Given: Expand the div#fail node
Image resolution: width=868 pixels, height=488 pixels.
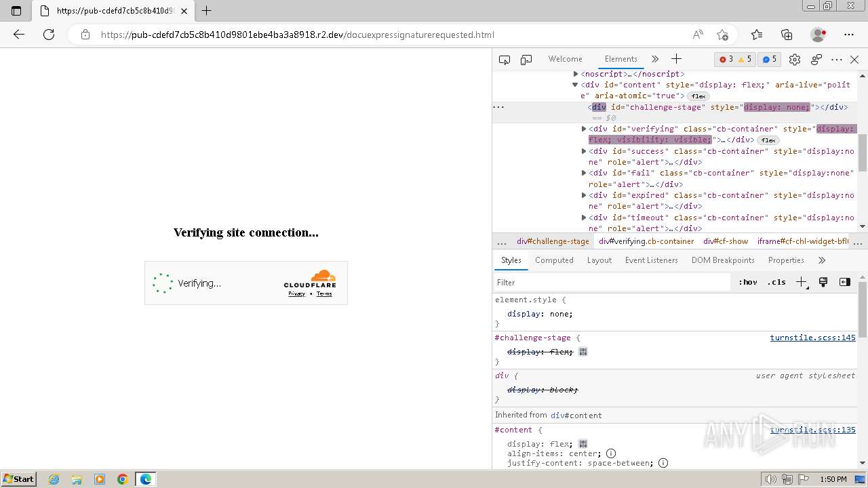Looking at the screenshot, I should [584, 173].
